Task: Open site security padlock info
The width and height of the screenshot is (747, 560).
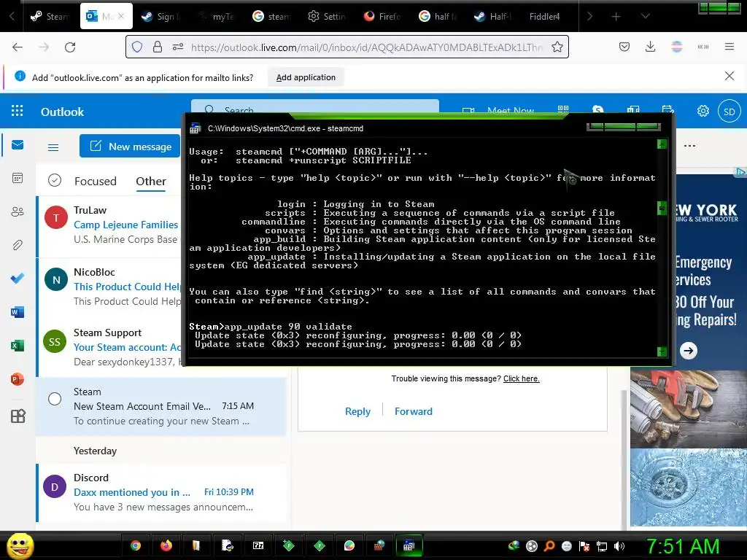Action: pos(158,47)
